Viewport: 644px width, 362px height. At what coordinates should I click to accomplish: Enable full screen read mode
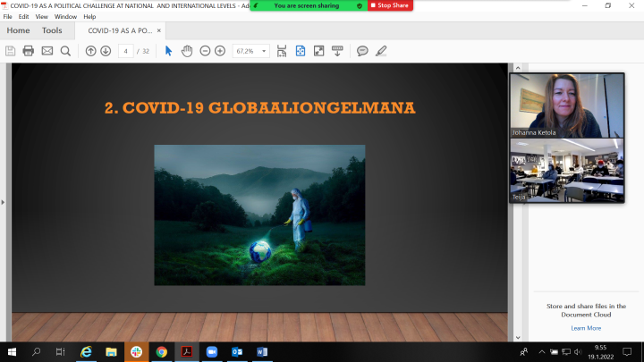tap(318, 51)
